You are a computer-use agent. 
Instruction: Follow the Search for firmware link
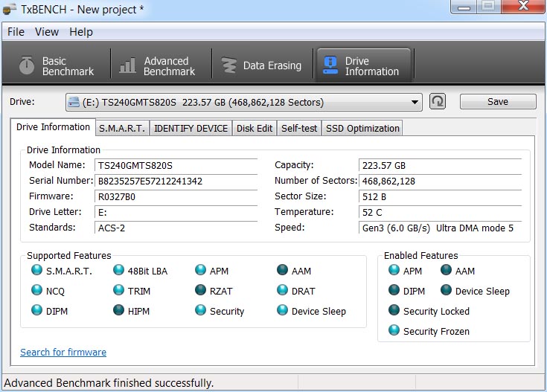(63, 353)
